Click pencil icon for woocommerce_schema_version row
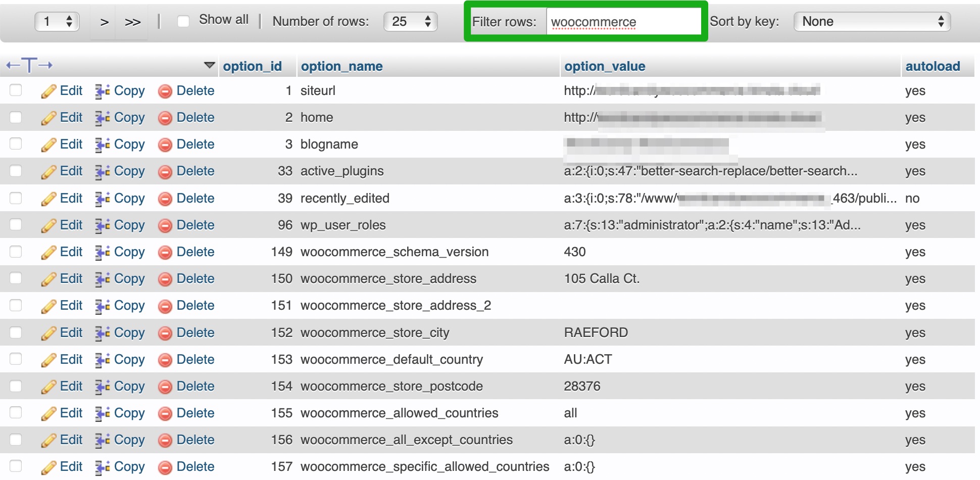 (48, 252)
